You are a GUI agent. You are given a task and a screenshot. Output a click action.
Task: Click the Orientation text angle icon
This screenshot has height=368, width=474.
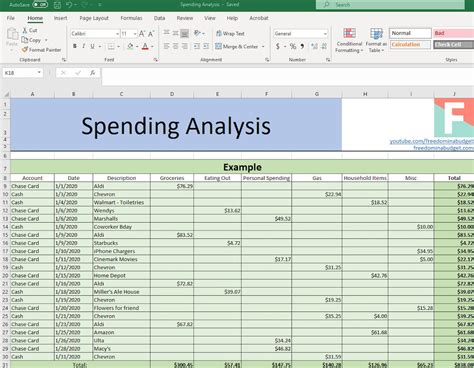[197, 33]
